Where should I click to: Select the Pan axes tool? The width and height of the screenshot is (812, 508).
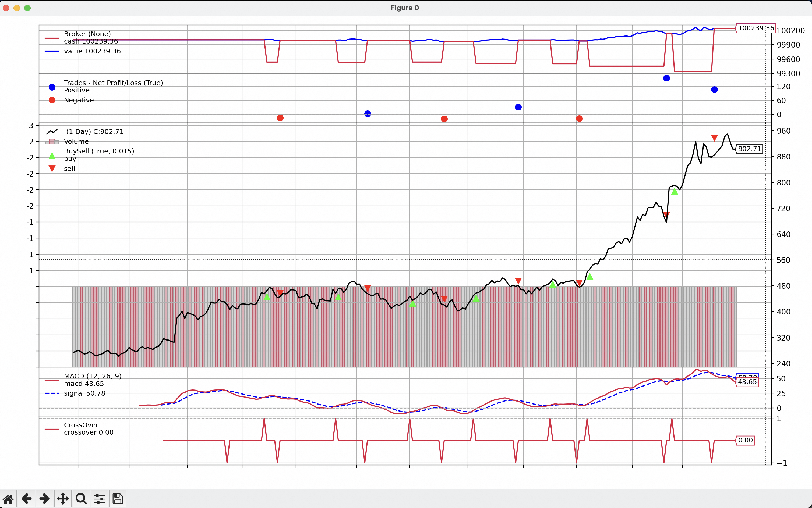point(63,499)
